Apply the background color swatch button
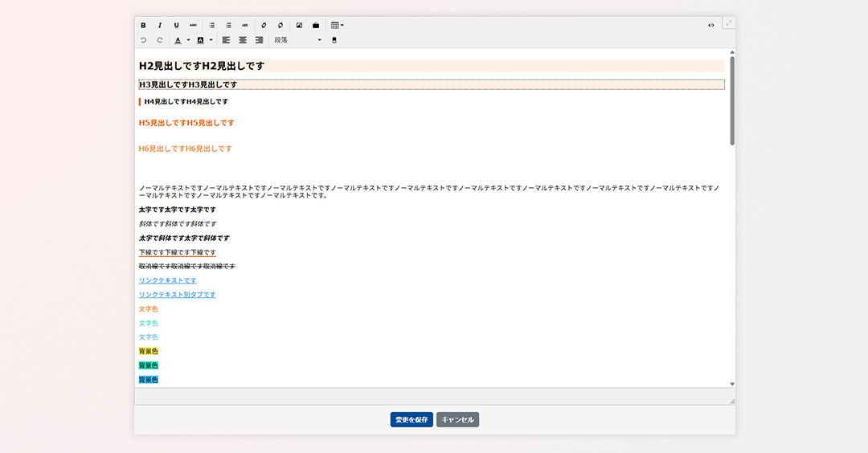868x453 pixels. [x=200, y=40]
